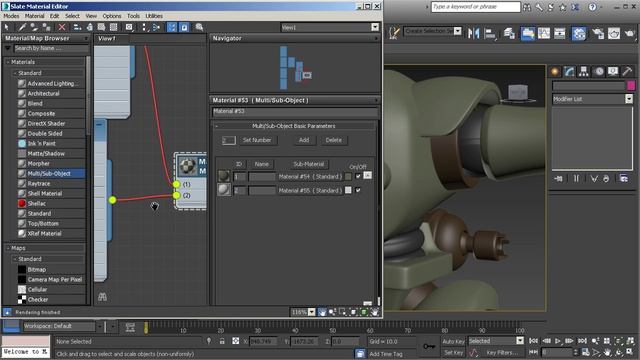Toggle highlighted Slate layout toolbar button
Viewport: 640px width, 360px height.
click(172, 27)
